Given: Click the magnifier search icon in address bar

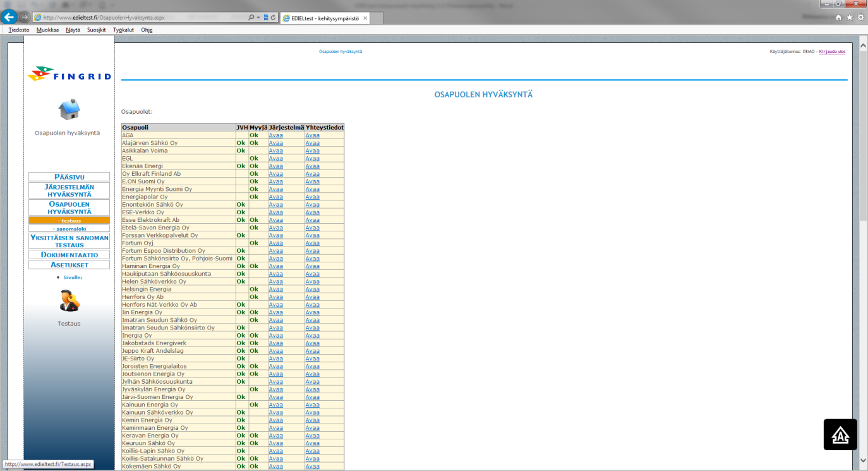Looking at the screenshot, I should tap(251, 17).
